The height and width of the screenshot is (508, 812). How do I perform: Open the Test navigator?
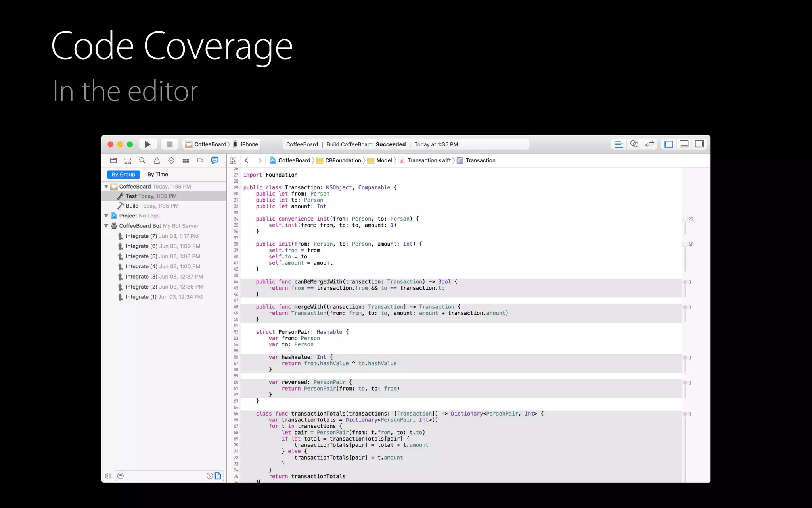coord(171,160)
